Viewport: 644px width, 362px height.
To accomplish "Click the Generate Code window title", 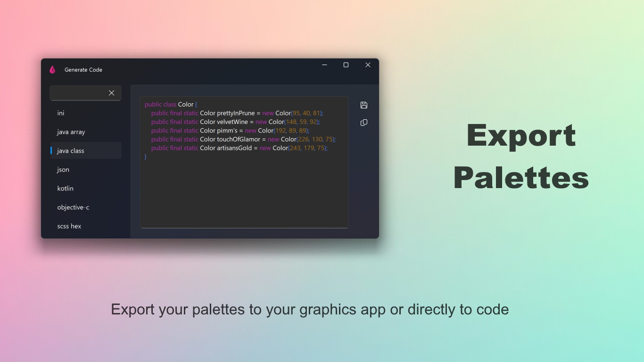I will pyautogui.click(x=83, y=70).
